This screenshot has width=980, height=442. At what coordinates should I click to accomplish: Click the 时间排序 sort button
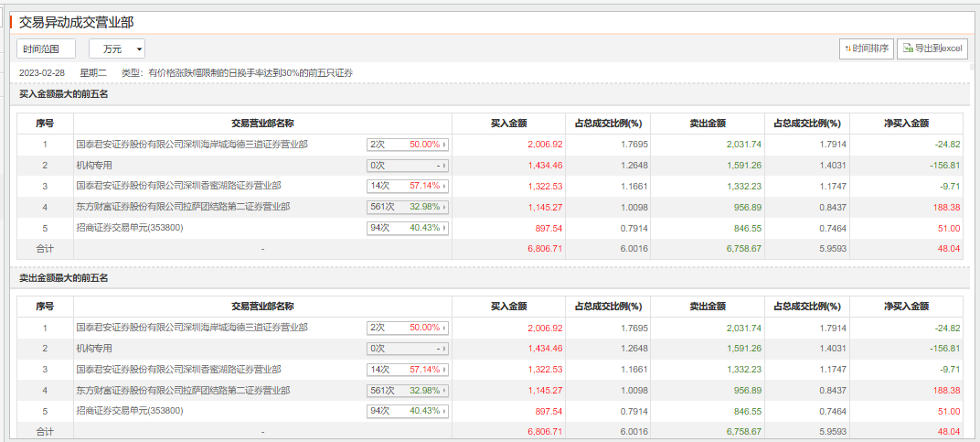click(x=867, y=49)
